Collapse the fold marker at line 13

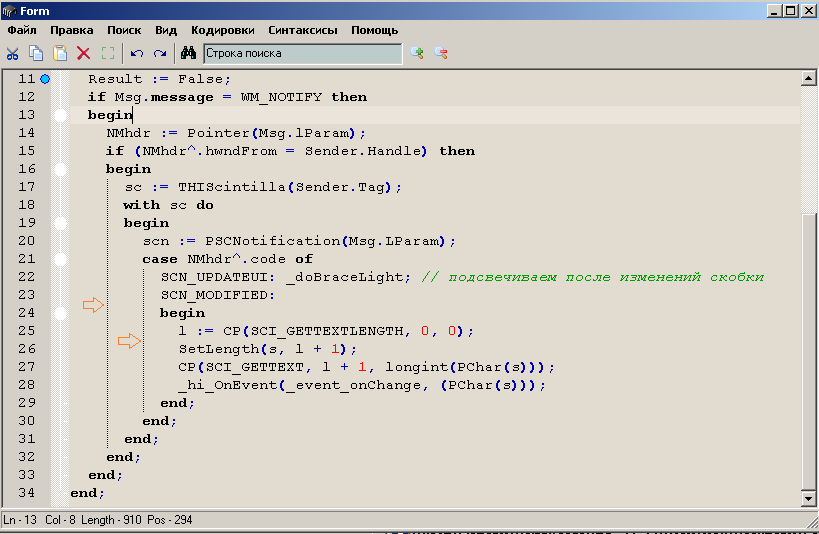(x=60, y=115)
